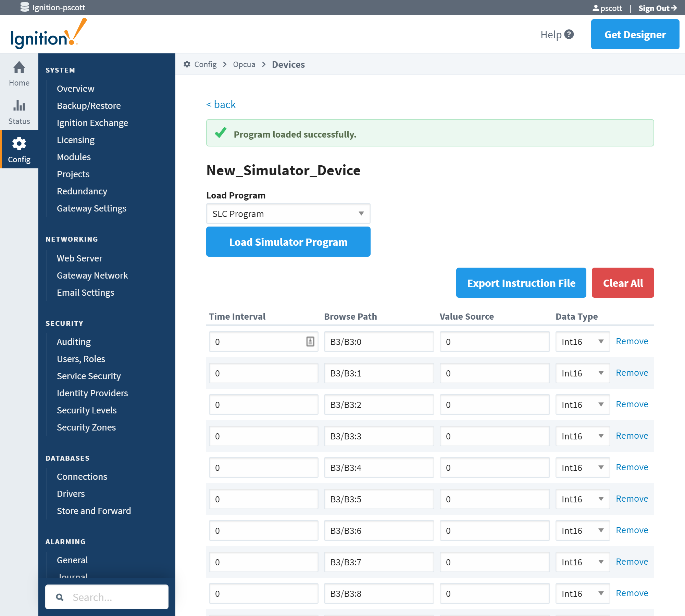This screenshot has width=685, height=616.
Task: Open Redundancy settings
Action: point(82,191)
